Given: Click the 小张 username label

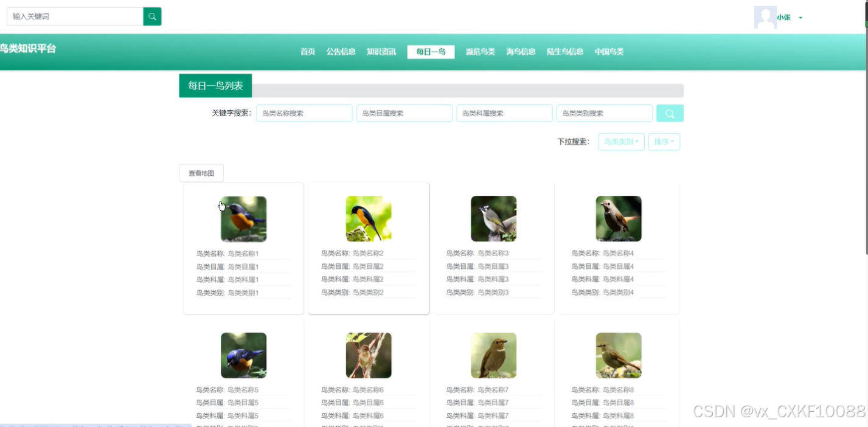Looking at the screenshot, I should [x=783, y=18].
